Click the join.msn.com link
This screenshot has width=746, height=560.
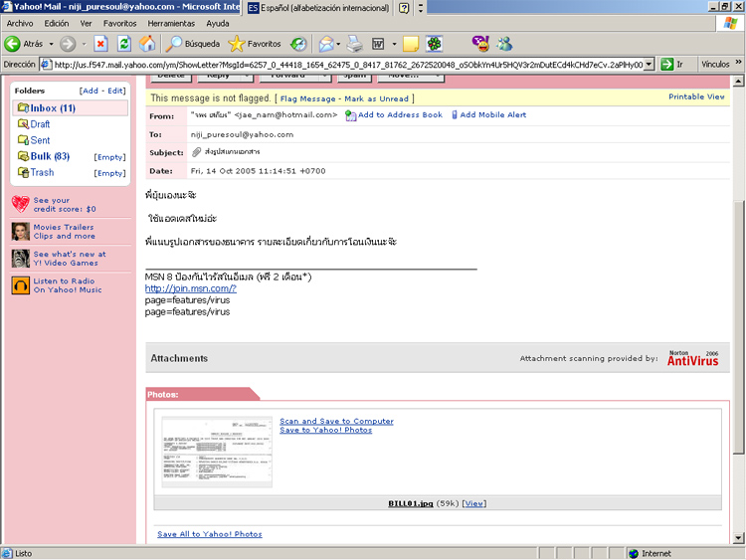coord(191,288)
